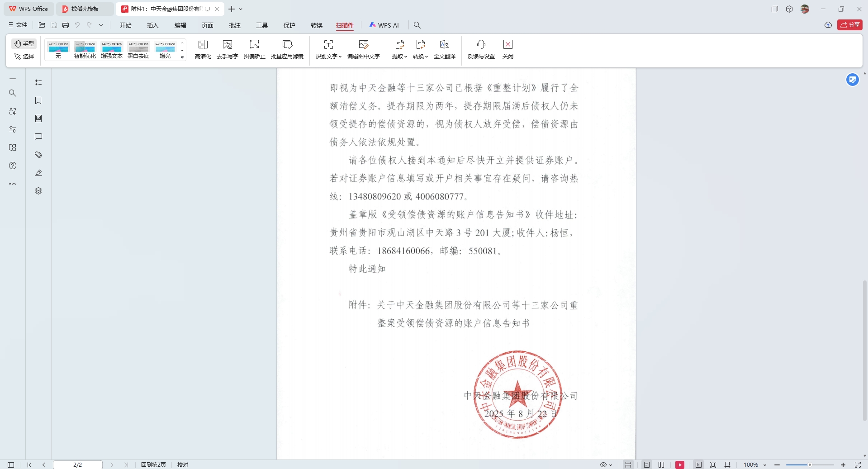Switch to the 编辑 tab
Viewport: 868px width, 469px height.
click(180, 25)
